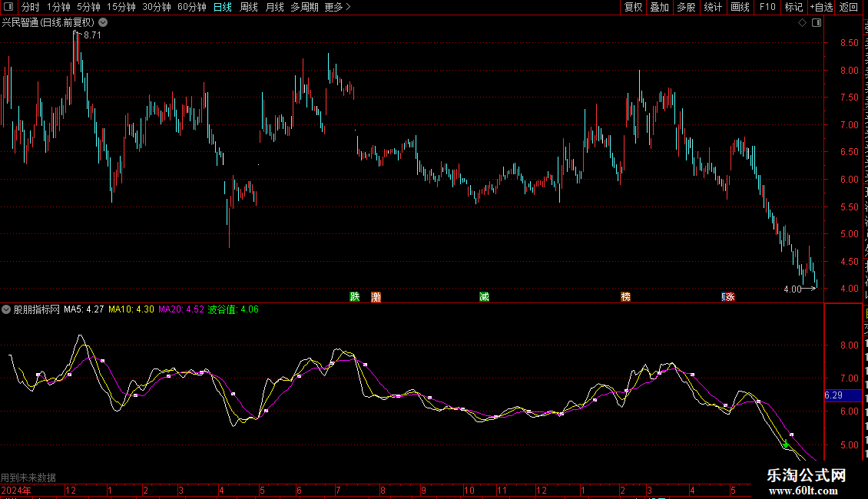Click the 标记 mark button
Screen dimensions: 868x499
coord(793,7)
